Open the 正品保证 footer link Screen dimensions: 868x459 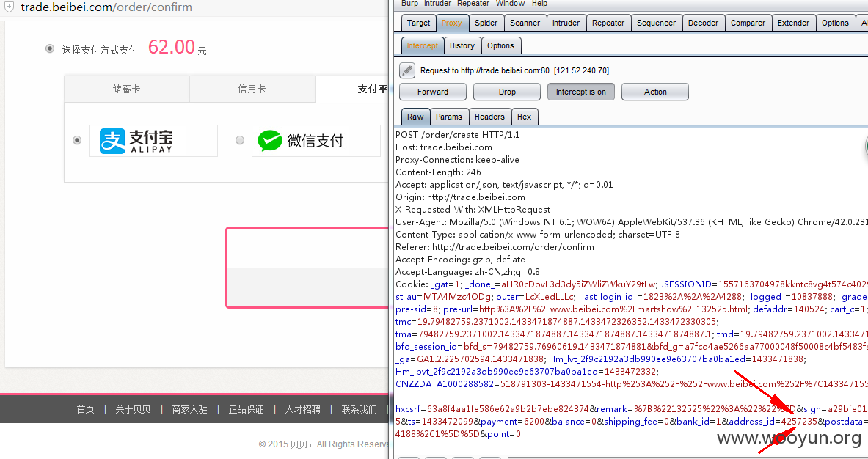pos(247,409)
